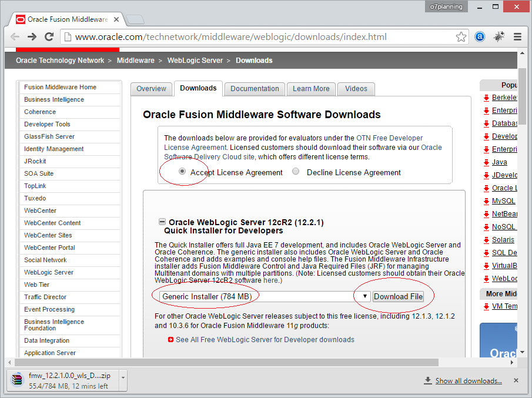Viewport: 532px width, 398px height.
Task: Click the vertical scrollbar up arrow
Action: click(522, 53)
